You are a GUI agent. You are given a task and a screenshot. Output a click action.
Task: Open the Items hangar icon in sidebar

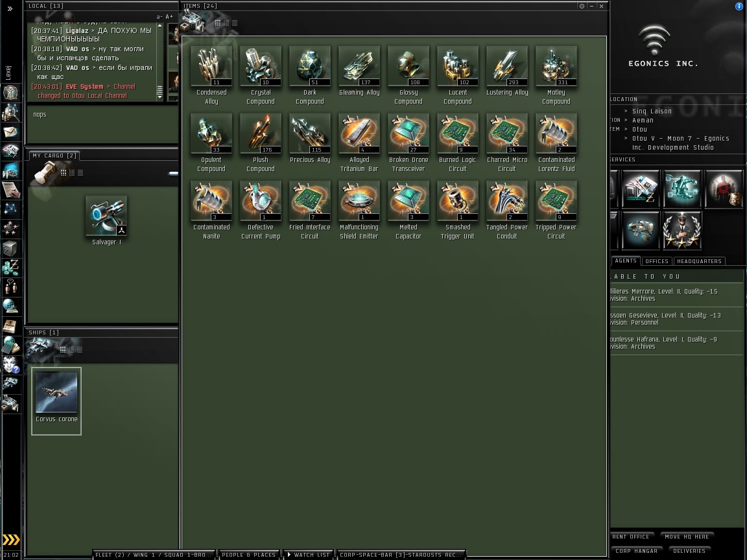point(10,403)
